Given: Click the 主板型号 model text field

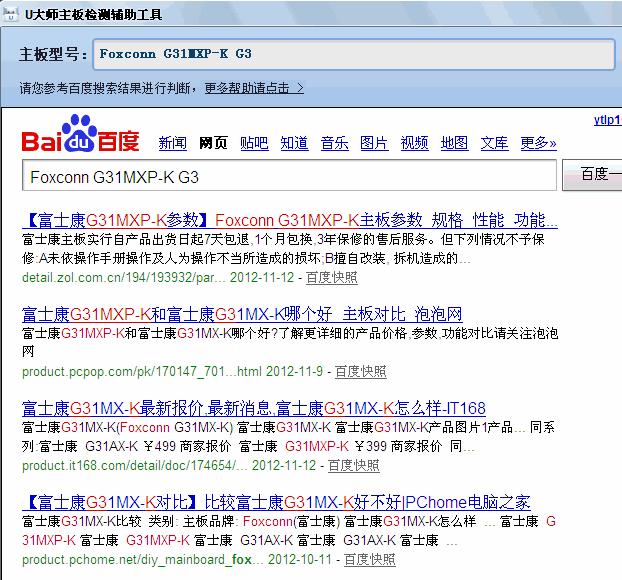Looking at the screenshot, I should click(352, 54).
